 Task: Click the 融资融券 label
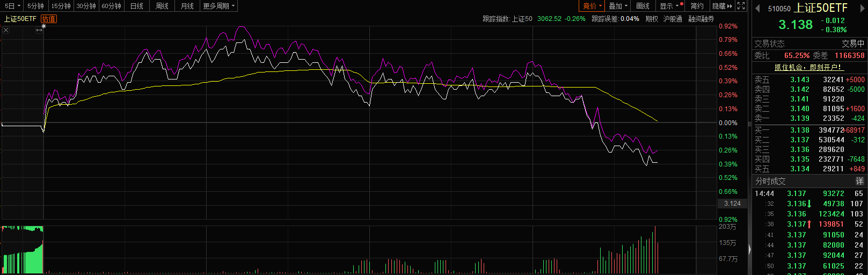701,19
